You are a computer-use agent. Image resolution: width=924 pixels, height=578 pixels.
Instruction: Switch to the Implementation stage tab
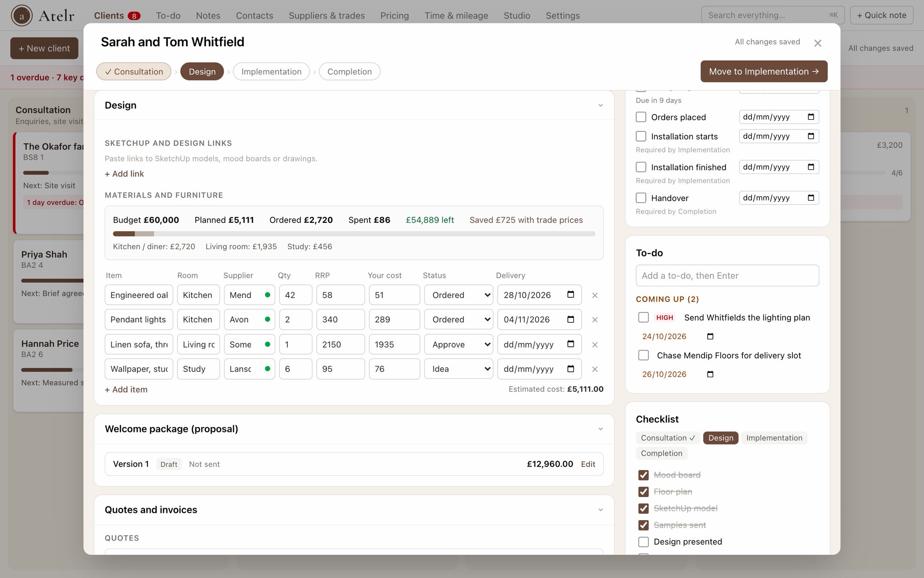271,71
